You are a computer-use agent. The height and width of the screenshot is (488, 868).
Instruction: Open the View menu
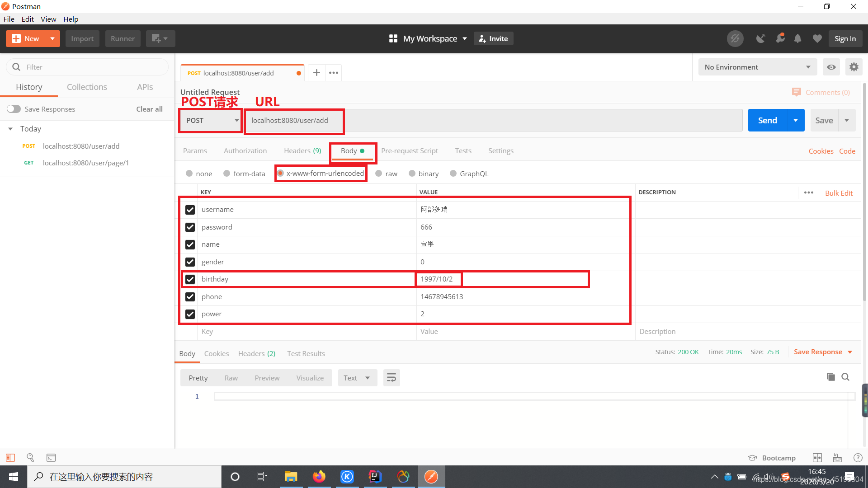[48, 19]
